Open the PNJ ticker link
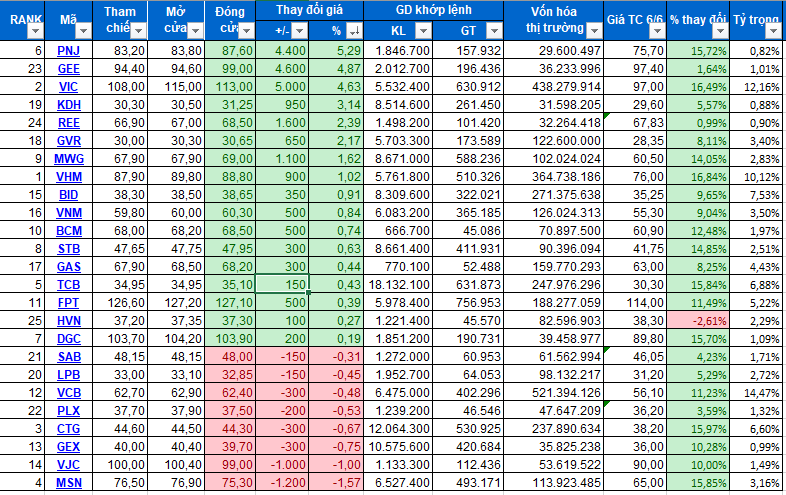This screenshot has width=786, height=495. coord(68,51)
